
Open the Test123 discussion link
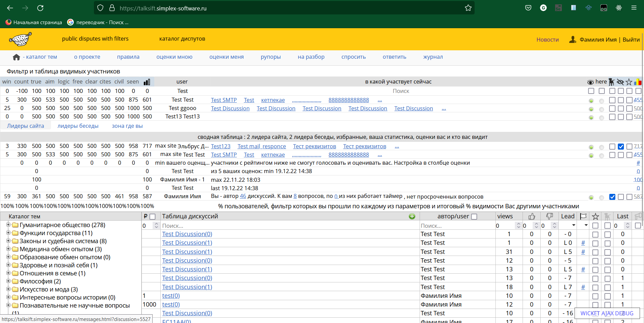221,146
